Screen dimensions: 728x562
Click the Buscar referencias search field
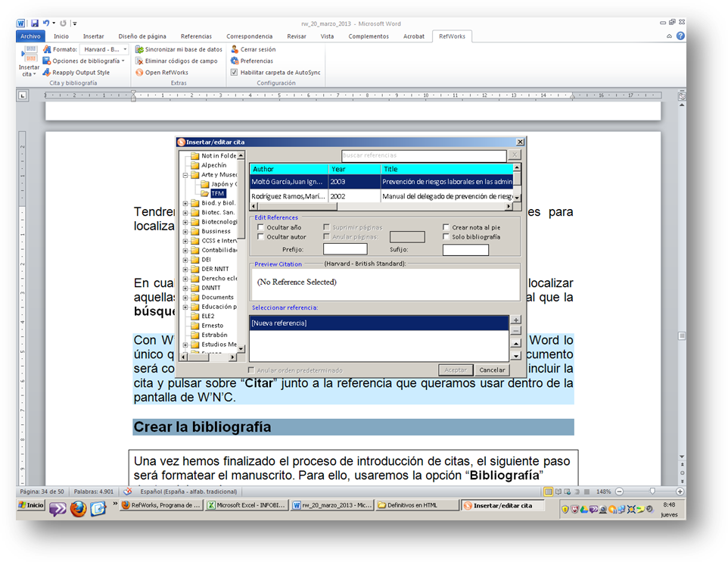click(x=424, y=155)
